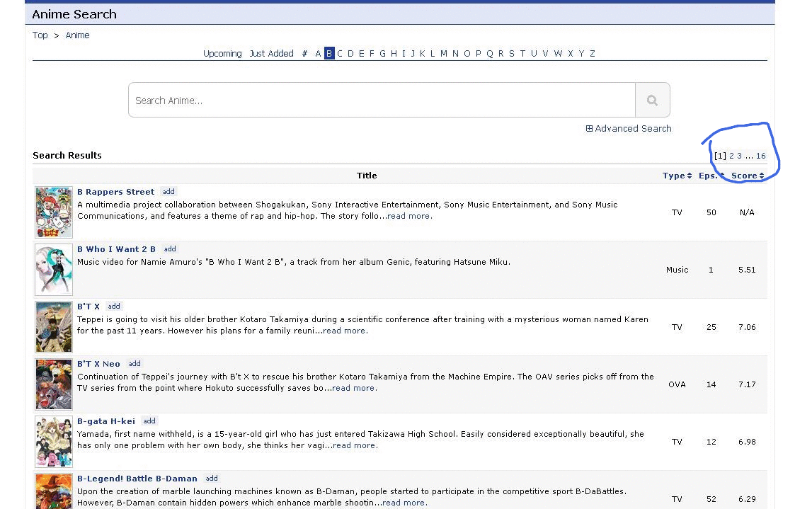The width and height of the screenshot is (812, 509).
Task: Sort results by Eps column
Action: 710,175
